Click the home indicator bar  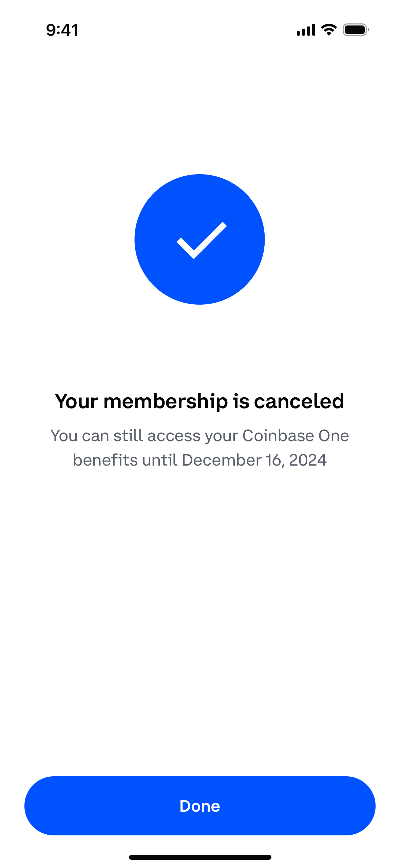(x=200, y=857)
